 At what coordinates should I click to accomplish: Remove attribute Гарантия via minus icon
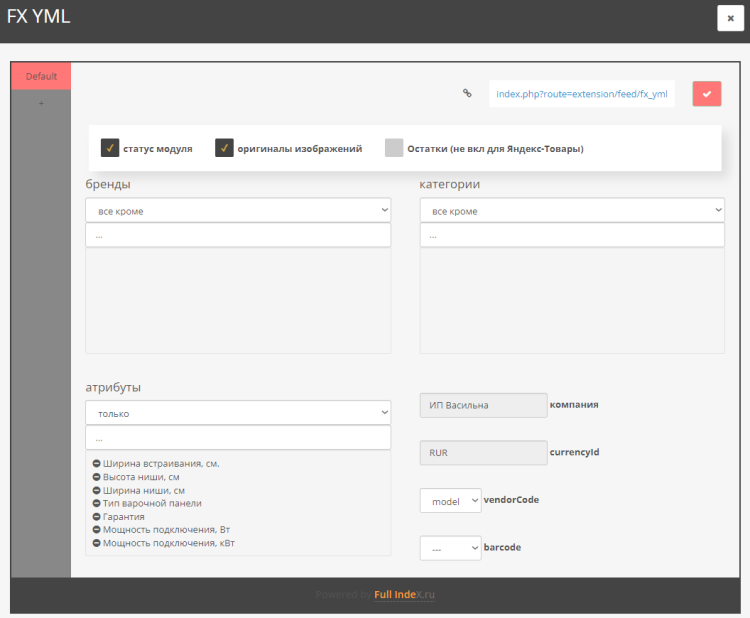[96, 516]
